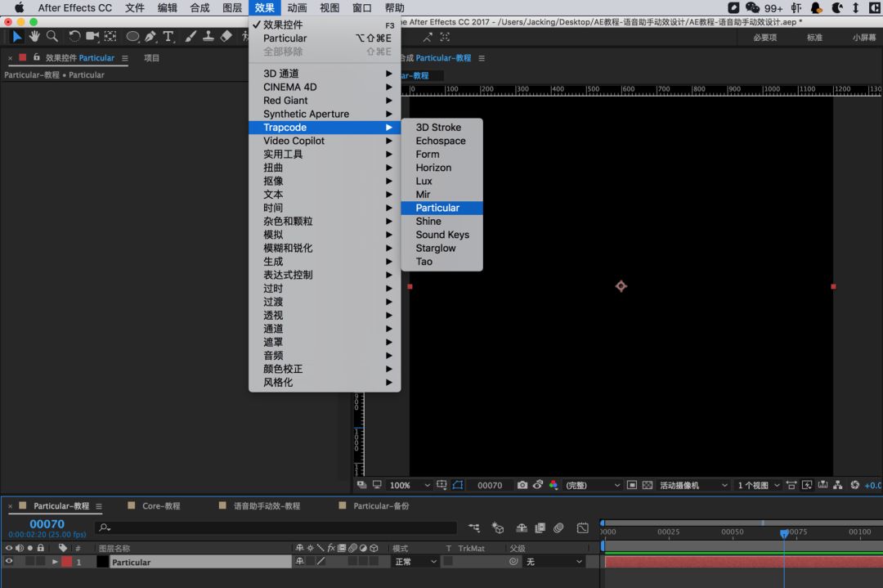Click the graph editor icon
The width and height of the screenshot is (883, 588).
click(582, 527)
